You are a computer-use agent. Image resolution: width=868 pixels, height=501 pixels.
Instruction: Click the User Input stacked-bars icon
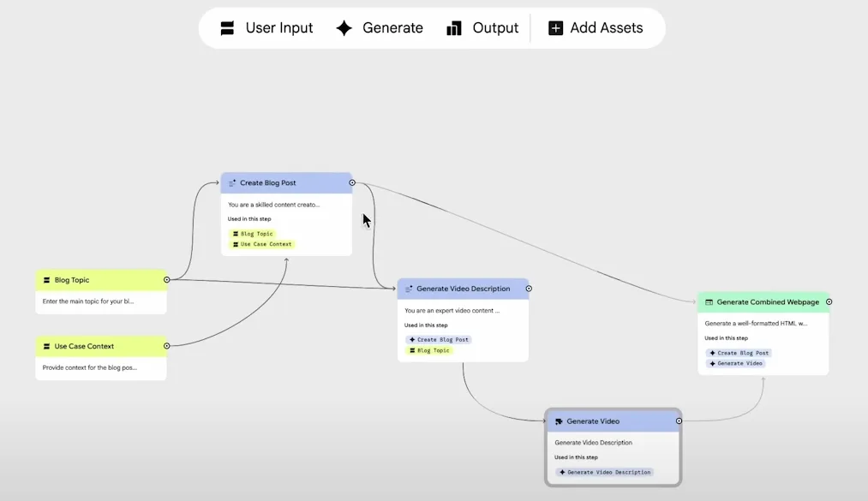[227, 28]
